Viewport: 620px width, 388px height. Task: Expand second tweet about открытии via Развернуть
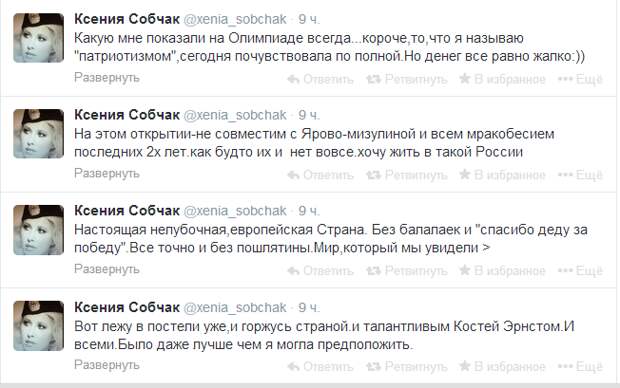click(x=107, y=173)
